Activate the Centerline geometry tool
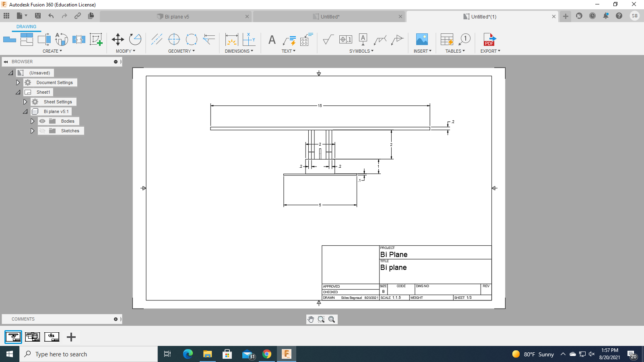Viewport: 644px width, 362px height. 157,39
